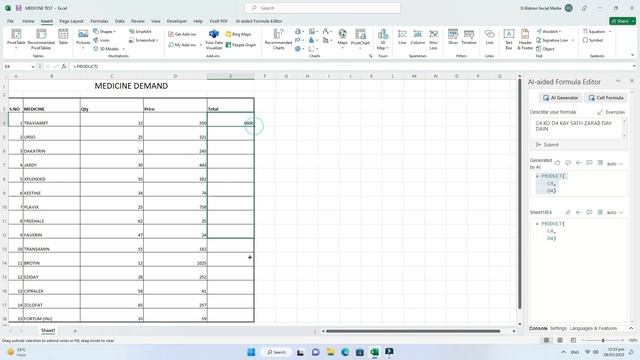The image size is (640, 360).
Task: Insert a Link
Action: click(x=489, y=37)
